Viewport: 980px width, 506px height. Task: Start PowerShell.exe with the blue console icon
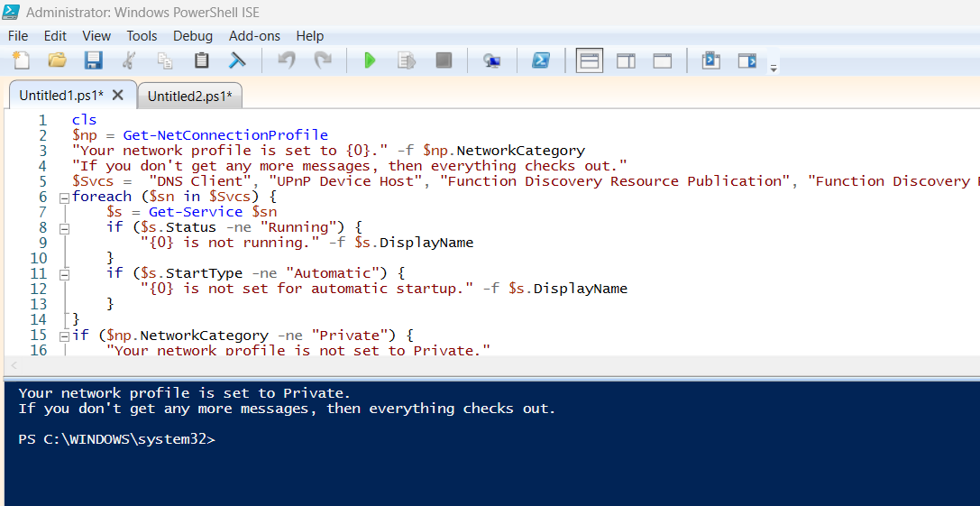(x=541, y=60)
